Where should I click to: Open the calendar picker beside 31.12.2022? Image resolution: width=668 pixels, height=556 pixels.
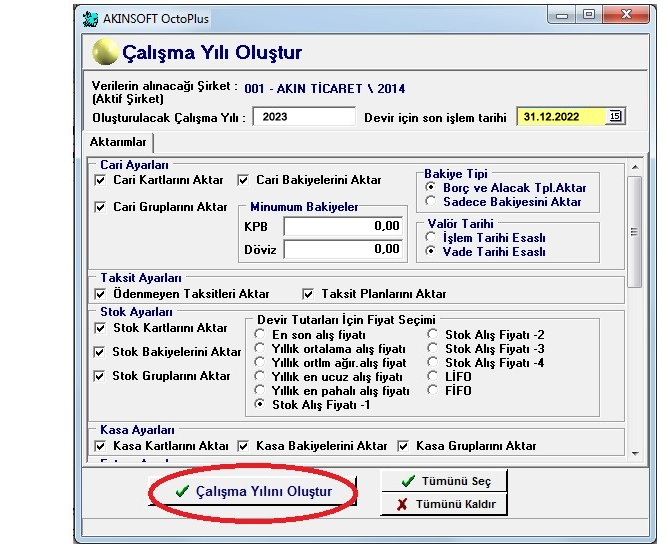(615, 116)
